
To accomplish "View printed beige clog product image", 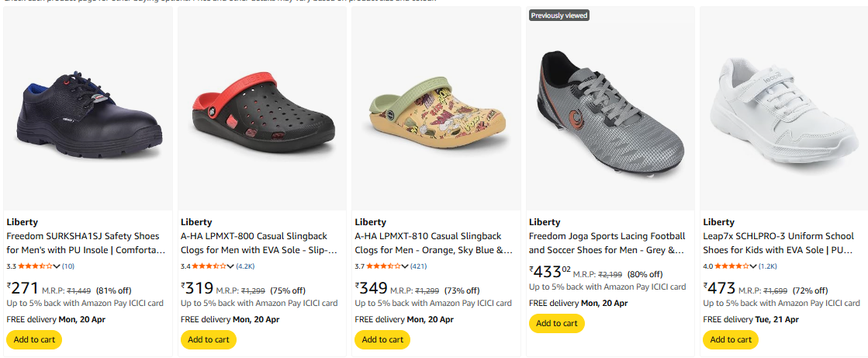I will click(436, 109).
